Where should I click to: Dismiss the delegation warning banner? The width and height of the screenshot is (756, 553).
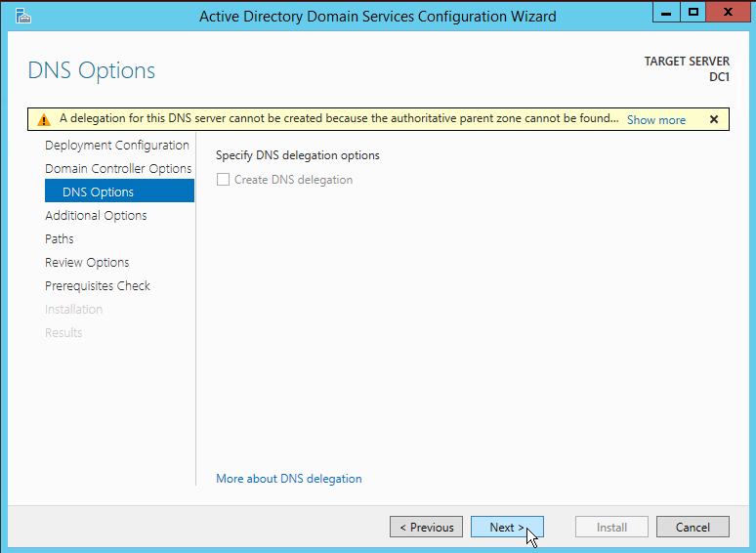tap(714, 119)
